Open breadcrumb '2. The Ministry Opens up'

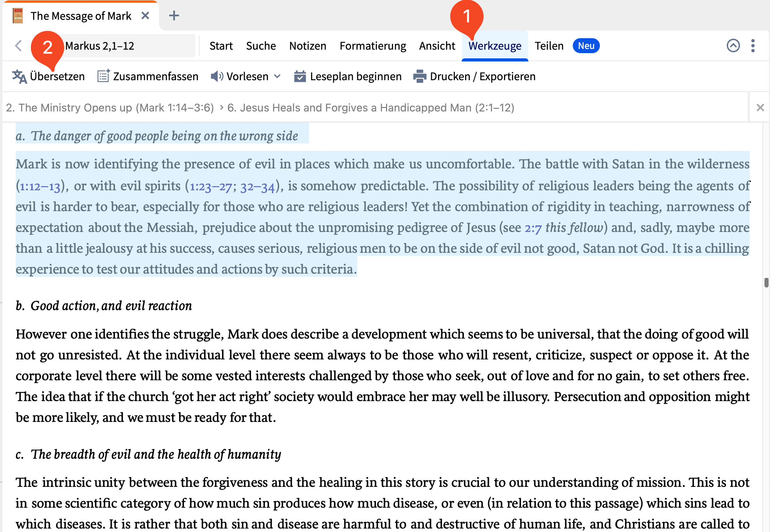click(110, 108)
